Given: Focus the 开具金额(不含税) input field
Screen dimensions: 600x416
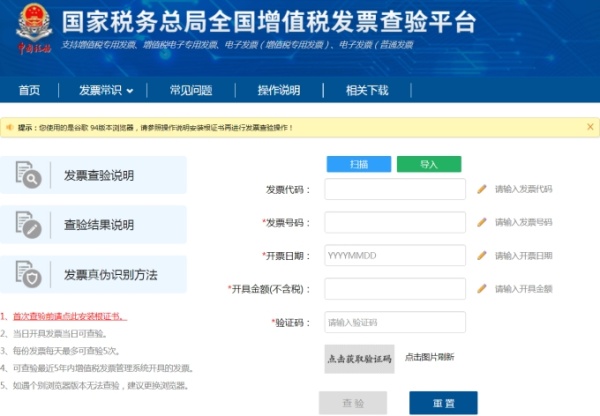Looking at the screenshot, I should pos(395,289).
